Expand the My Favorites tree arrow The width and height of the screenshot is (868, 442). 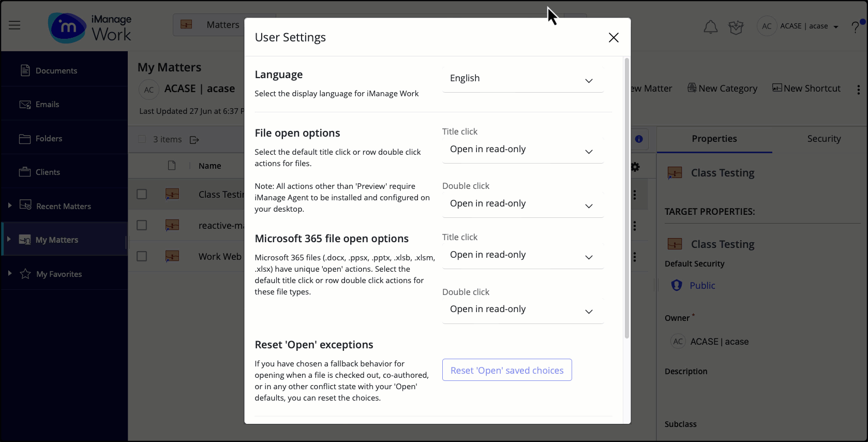click(x=10, y=273)
